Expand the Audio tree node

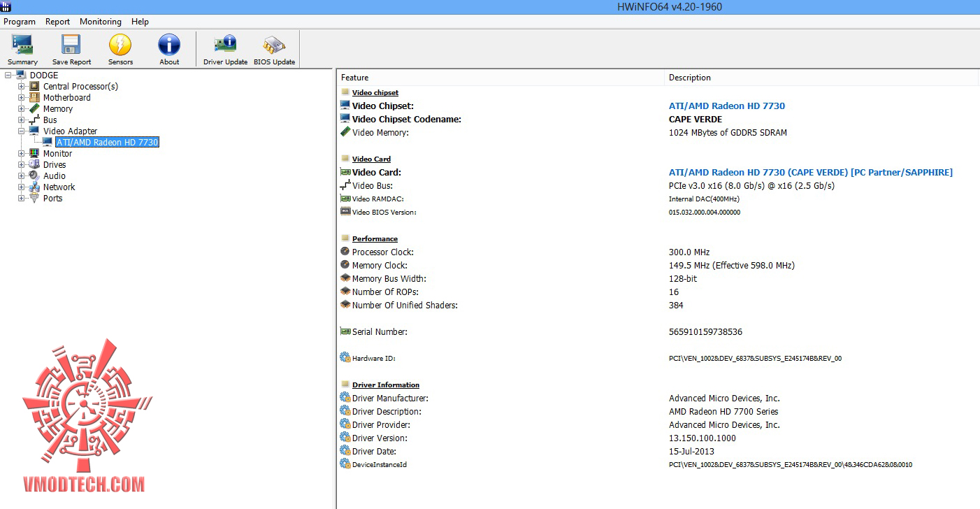click(22, 175)
